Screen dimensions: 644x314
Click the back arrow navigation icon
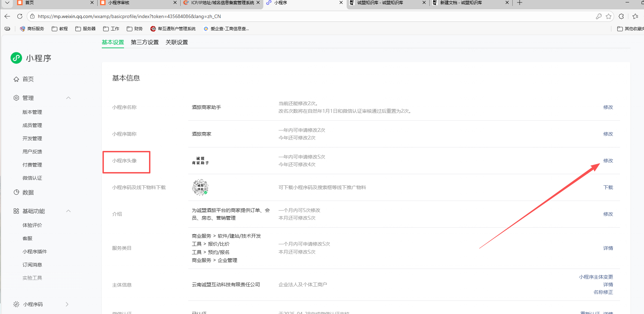[7, 16]
